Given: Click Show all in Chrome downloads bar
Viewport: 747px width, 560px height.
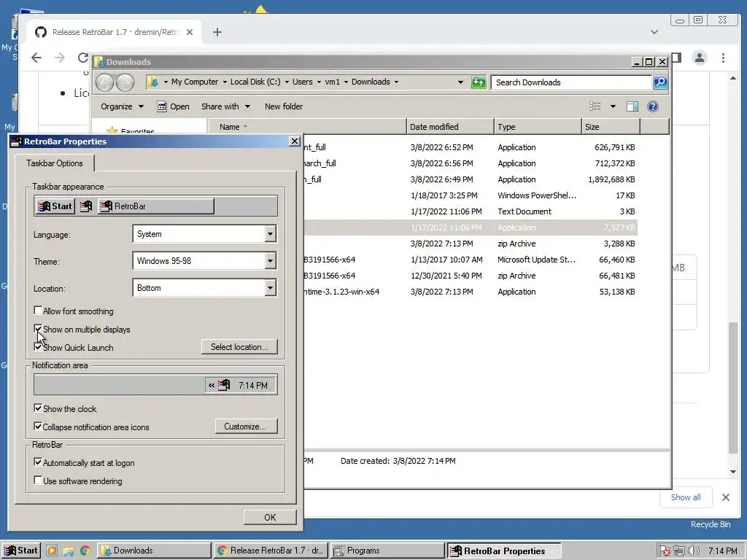Looking at the screenshot, I should 686,497.
